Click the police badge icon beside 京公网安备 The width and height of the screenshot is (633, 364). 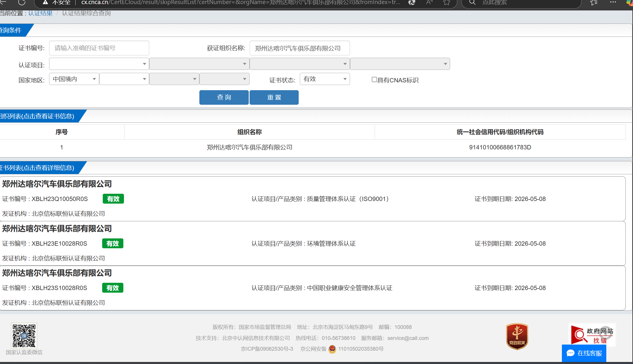(332, 349)
